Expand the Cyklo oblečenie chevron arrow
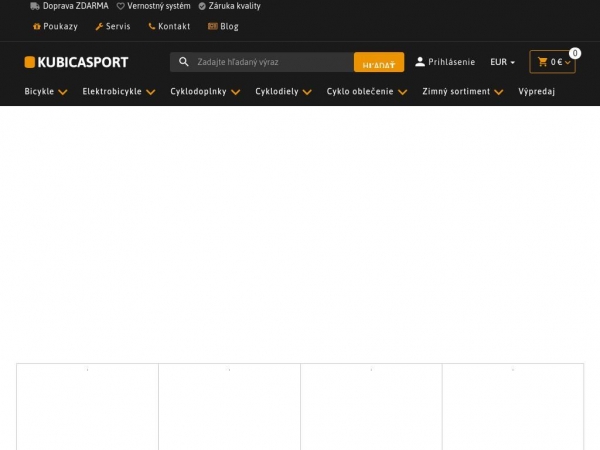 [403, 92]
